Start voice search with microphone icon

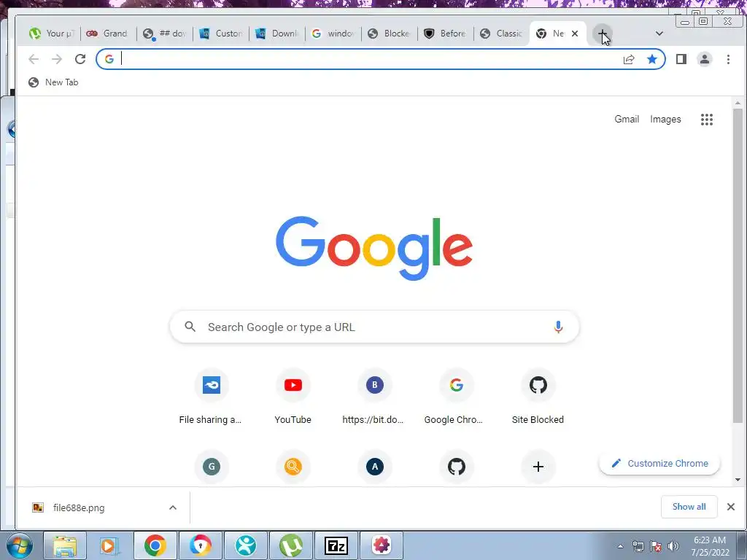pyautogui.click(x=558, y=327)
